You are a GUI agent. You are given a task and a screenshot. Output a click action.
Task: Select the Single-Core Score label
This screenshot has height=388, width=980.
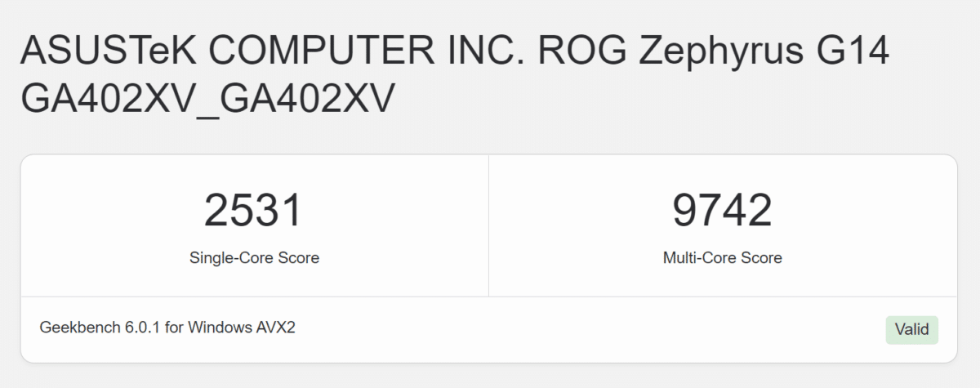tap(254, 258)
